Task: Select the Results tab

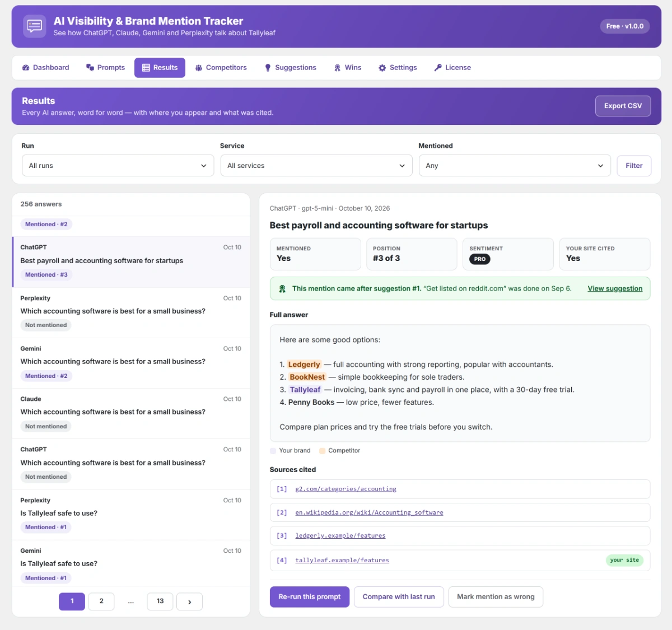Action: click(x=160, y=68)
